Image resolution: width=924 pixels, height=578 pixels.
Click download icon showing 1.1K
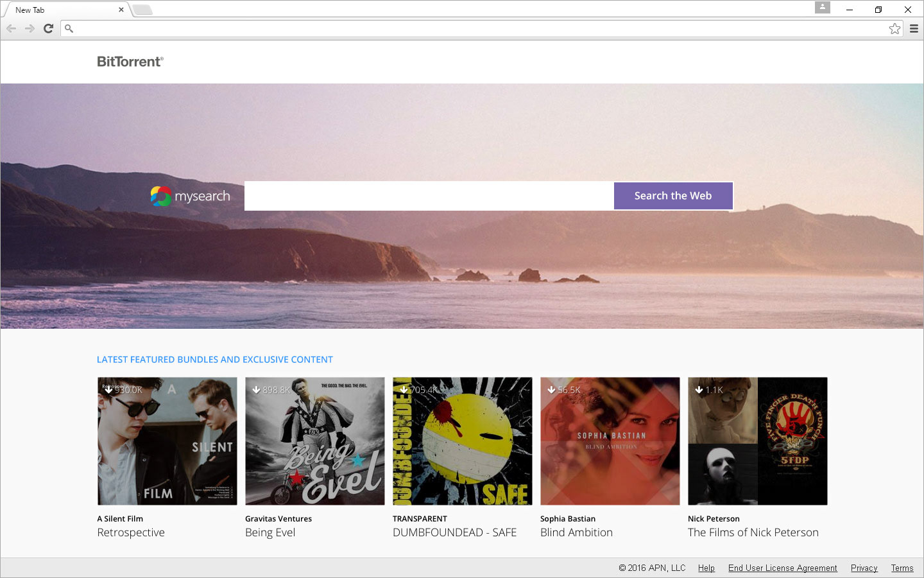699,389
